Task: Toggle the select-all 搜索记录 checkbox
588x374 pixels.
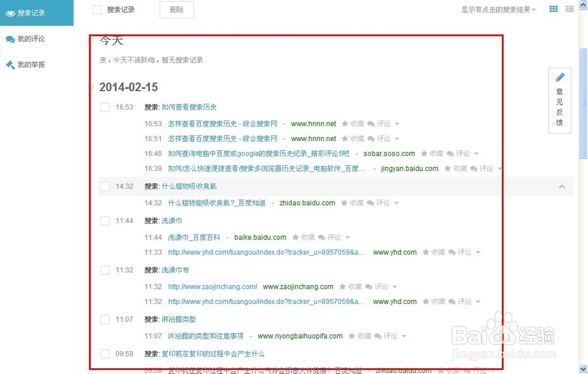Action: click(x=97, y=10)
